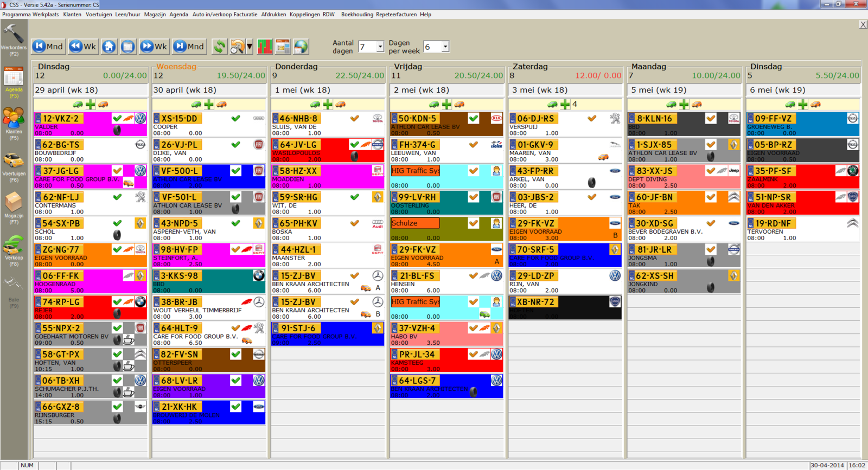The width and height of the screenshot is (868, 470).
Task: Add appointment with plus on Woensdag
Action: (209, 104)
